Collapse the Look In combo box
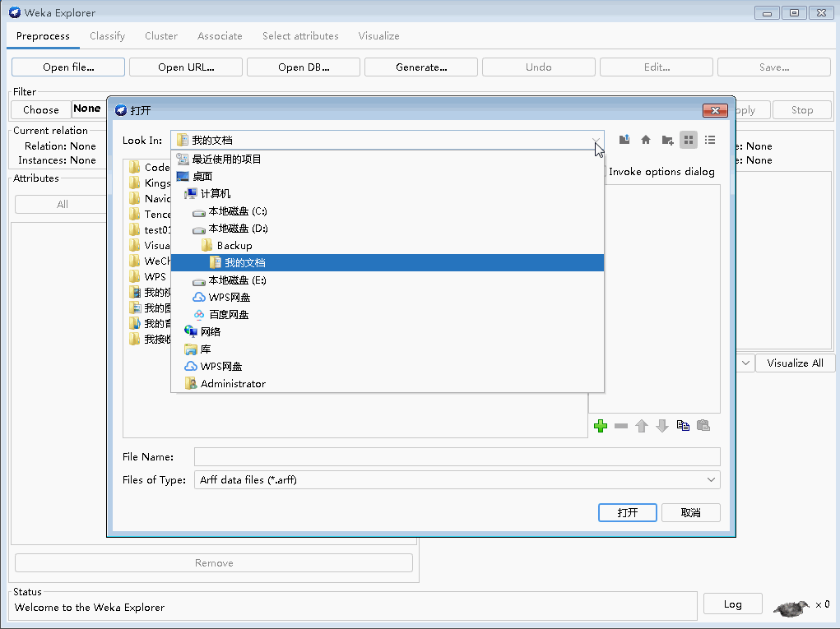The image size is (840, 629). tap(596, 141)
